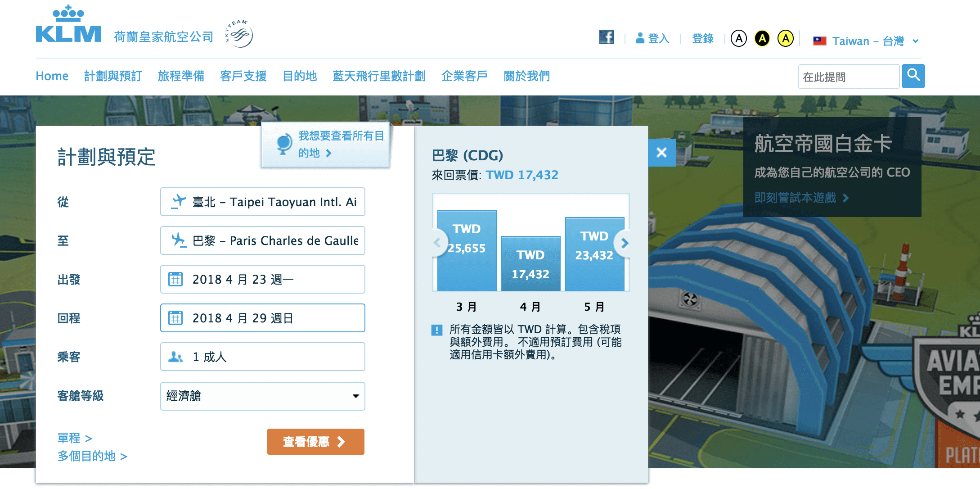The image size is (980, 489).
Task: Click the 巴黎 (CDG) heading
Action: click(x=467, y=155)
